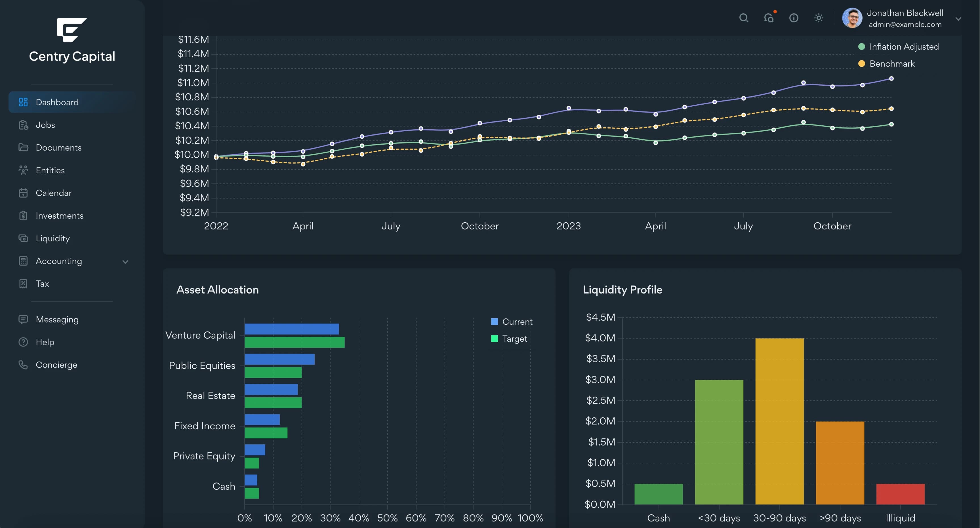Click the Calendar icon in sidebar
Image resolution: width=980 pixels, height=528 pixels.
tap(23, 193)
